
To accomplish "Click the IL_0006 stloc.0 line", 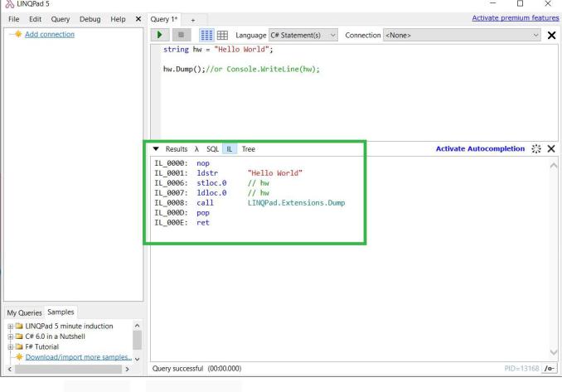I will pyautogui.click(x=211, y=183).
